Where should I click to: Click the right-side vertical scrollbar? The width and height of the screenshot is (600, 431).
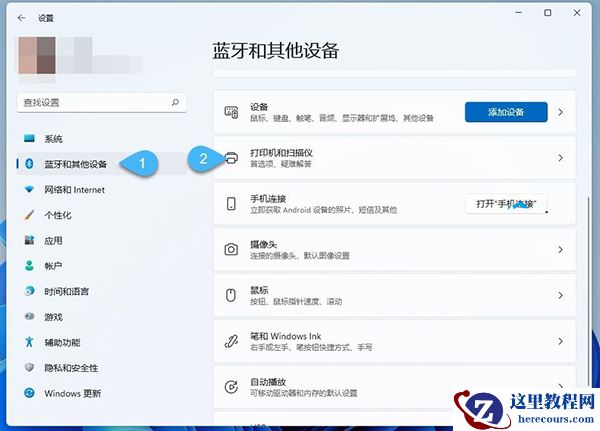589,292
